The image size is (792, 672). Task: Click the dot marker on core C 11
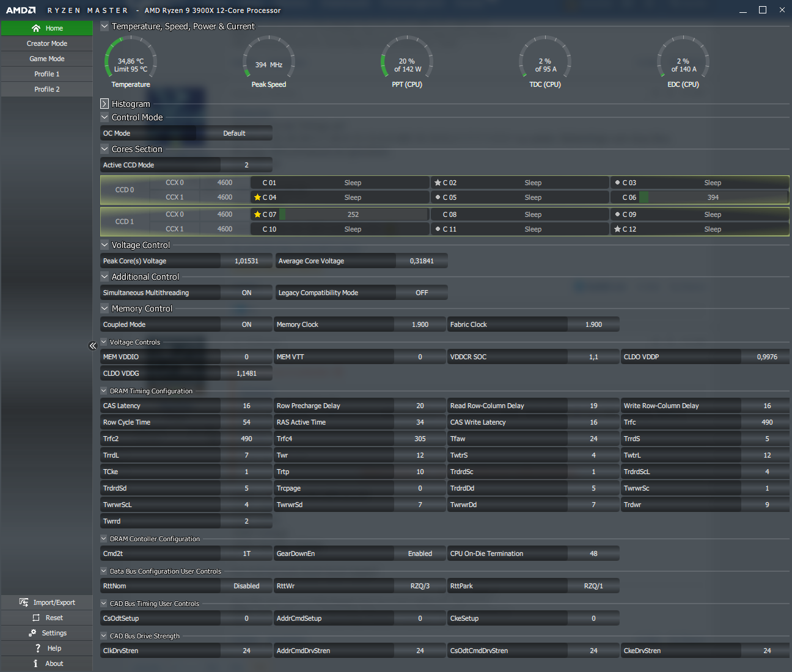point(438,229)
